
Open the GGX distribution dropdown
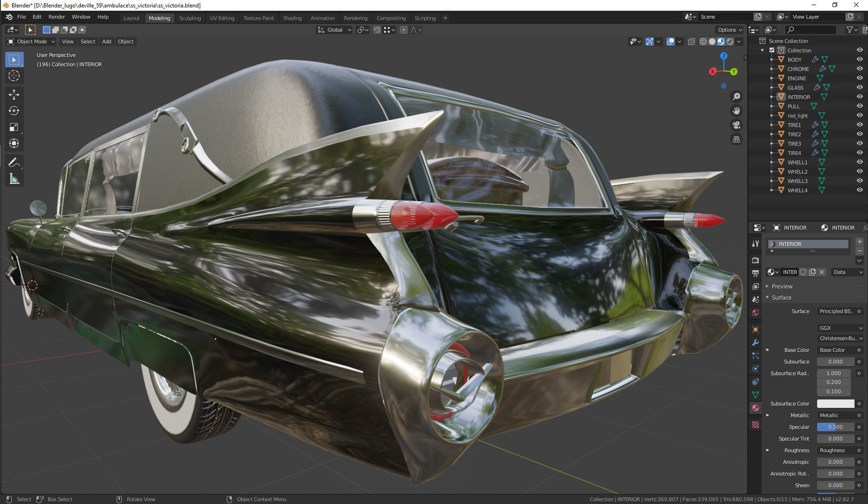(840, 328)
